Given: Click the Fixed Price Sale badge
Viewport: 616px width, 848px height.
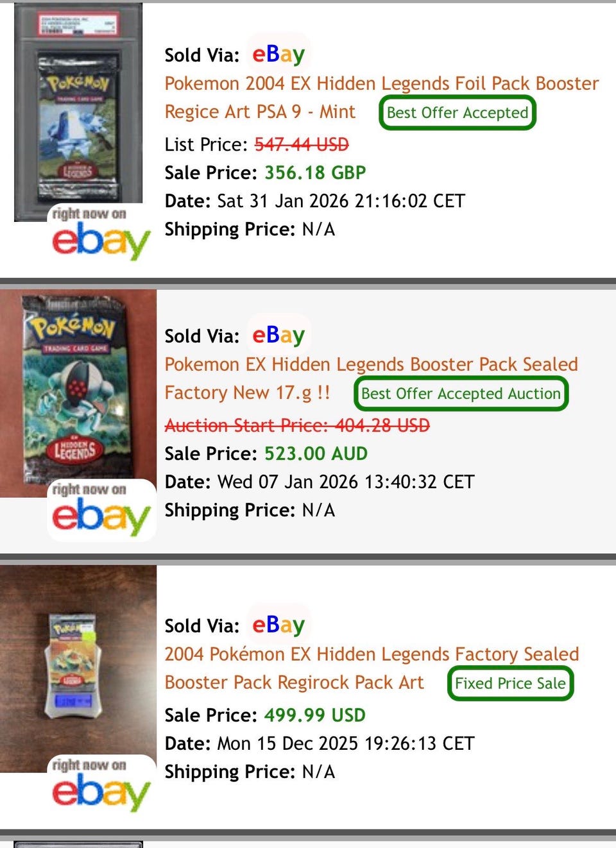Looking at the screenshot, I should click(x=511, y=684).
